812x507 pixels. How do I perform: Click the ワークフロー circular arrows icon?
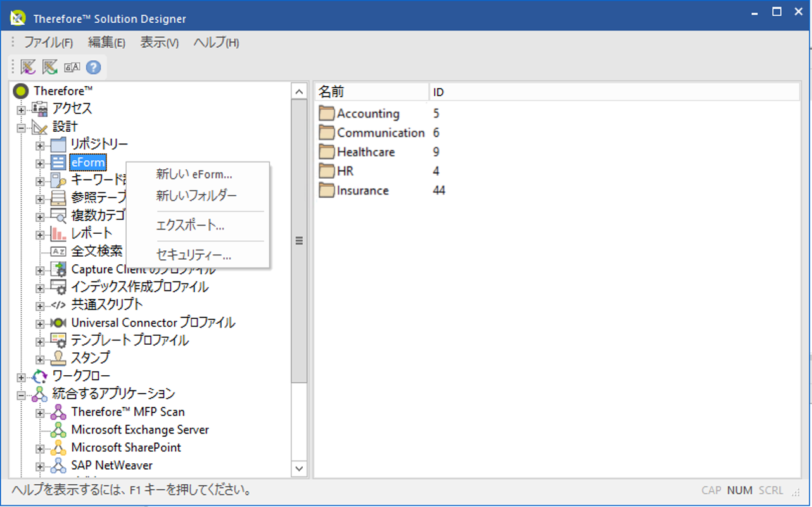tap(40, 376)
